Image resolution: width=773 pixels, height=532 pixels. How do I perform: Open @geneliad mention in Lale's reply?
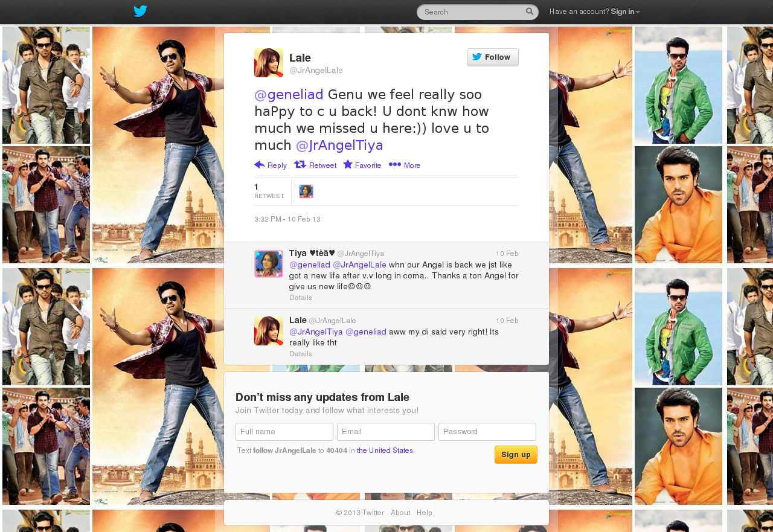coord(366,332)
